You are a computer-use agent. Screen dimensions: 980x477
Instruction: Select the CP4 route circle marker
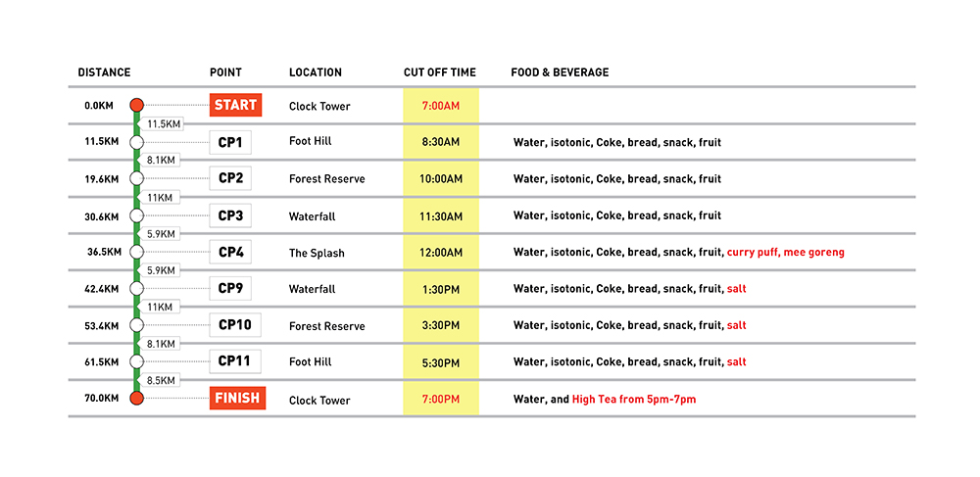tap(136, 252)
